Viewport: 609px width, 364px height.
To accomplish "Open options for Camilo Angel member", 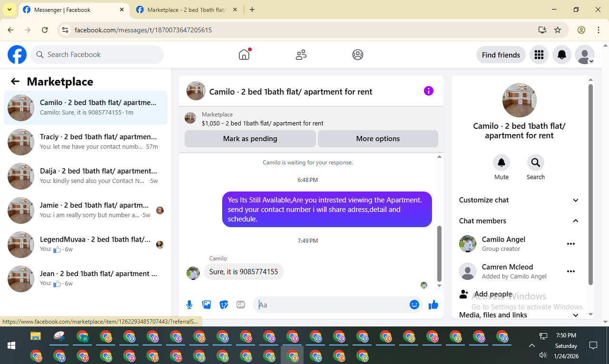I will tap(571, 244).
